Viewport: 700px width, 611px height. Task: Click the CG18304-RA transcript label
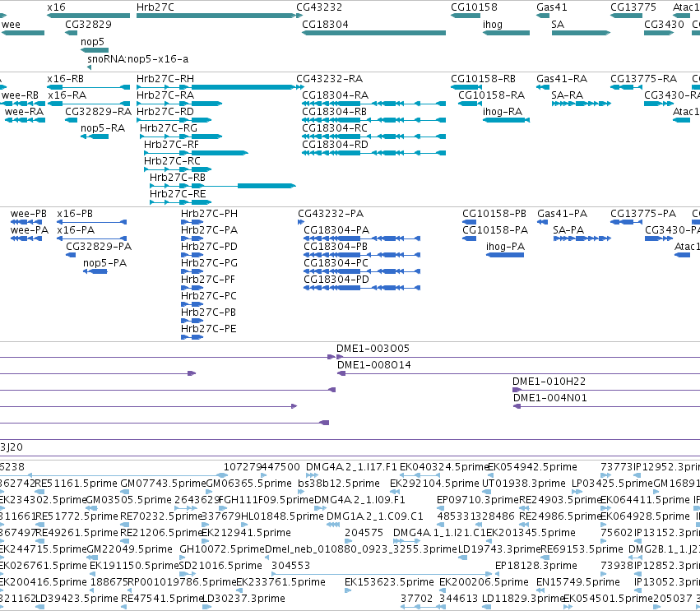point(336,95)
